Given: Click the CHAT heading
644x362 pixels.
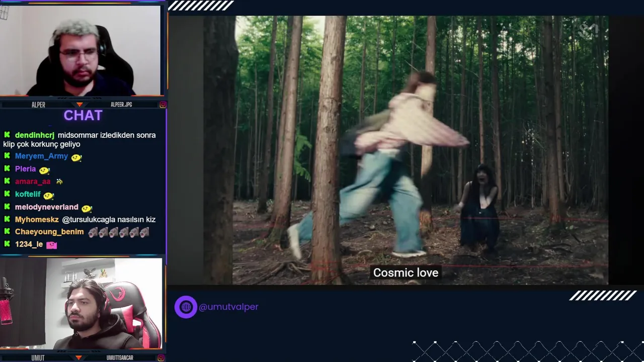Looking at the screenshot, I should pos(83,115).
